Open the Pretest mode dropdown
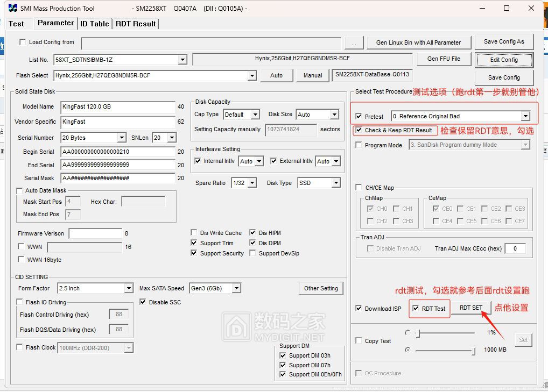This screenshot has width=548, height=392. point(525,116)
